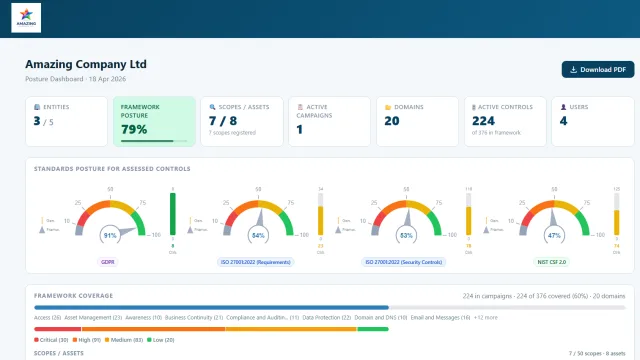
Task: Open the Framework Posture 79% card
Action: pos(154,122)
